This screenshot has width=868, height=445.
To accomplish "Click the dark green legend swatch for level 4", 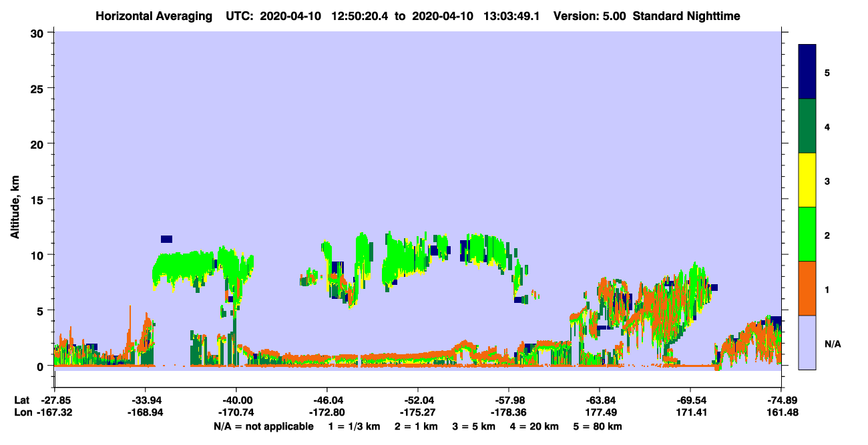I will pyautogui.click(x=807, y=126).
